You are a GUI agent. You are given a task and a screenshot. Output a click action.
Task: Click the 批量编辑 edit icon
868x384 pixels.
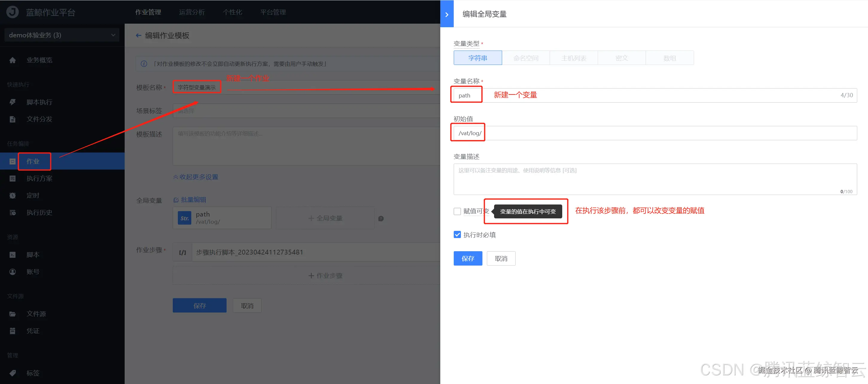coord(176,200)
